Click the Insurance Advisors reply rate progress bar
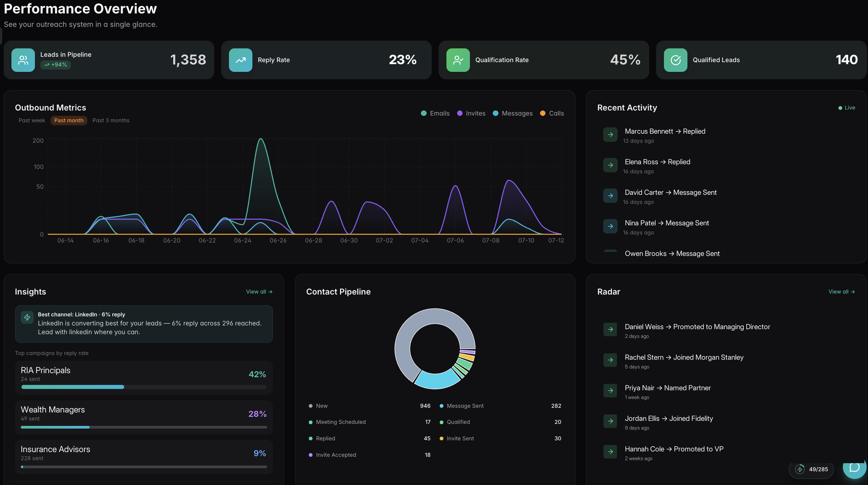 coord(144,467)
